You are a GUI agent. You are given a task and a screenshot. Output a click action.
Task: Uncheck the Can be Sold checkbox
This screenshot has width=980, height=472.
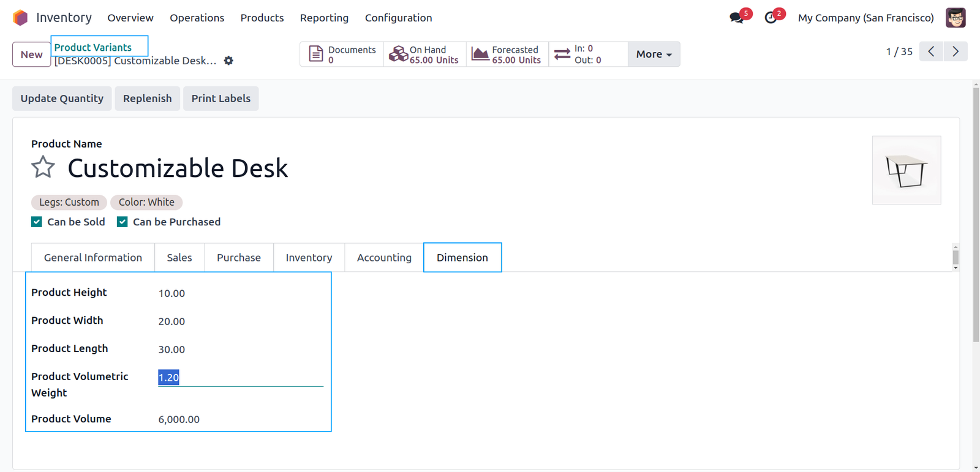pos(37,222)
